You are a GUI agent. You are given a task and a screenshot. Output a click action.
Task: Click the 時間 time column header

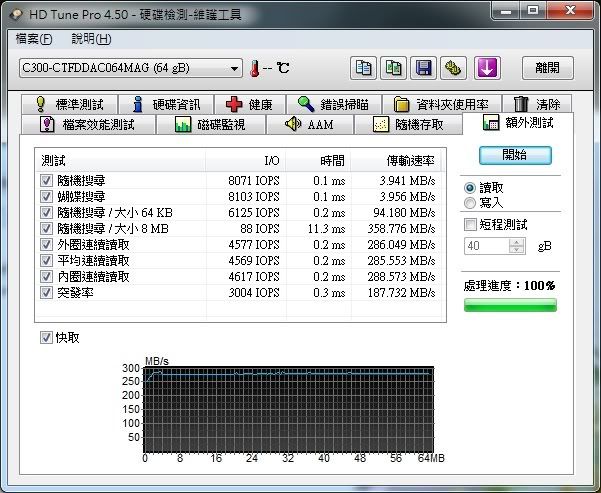[318, 161]
